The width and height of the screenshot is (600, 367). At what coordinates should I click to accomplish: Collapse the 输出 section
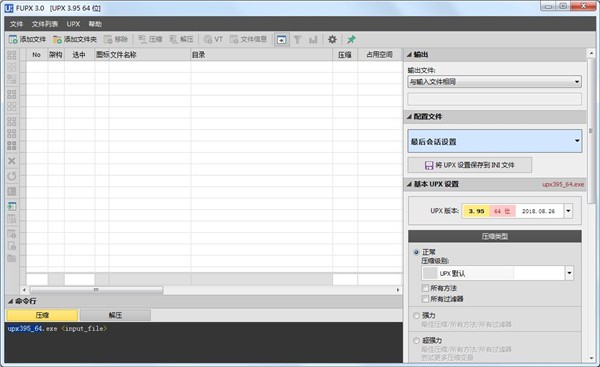point(409,55)
